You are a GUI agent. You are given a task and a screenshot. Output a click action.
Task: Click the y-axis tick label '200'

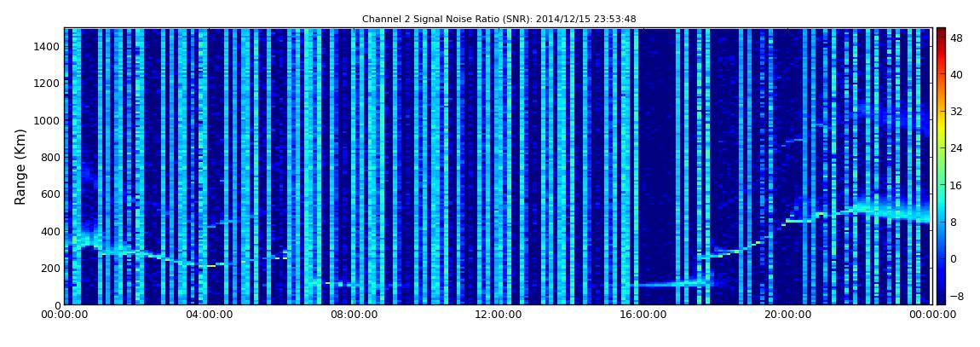[50, 268]
